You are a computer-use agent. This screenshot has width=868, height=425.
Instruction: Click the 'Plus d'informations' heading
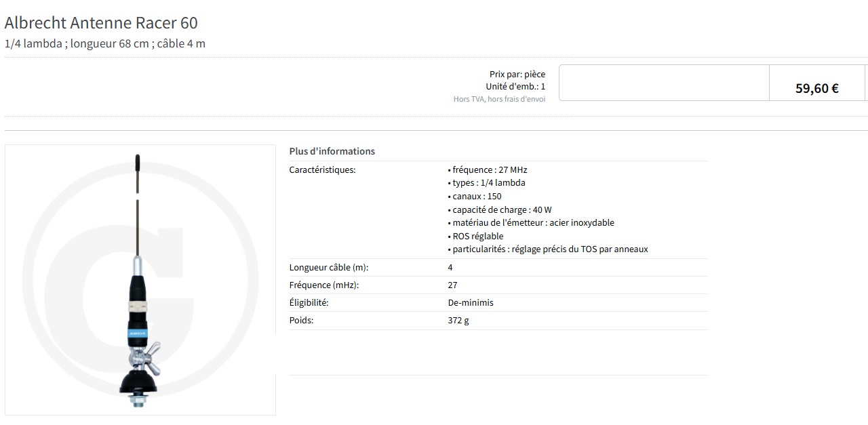[x=332, y=151]
